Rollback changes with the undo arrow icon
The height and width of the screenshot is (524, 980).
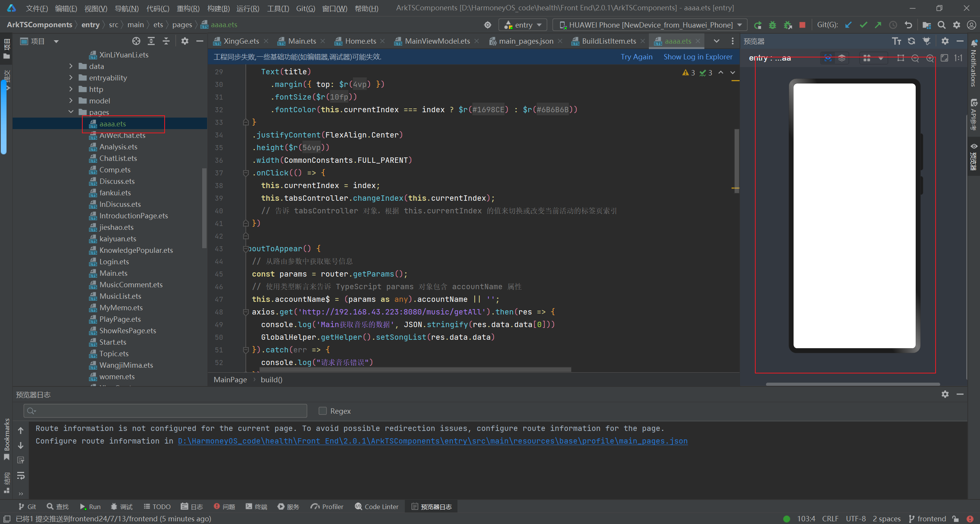tap(908, 25)
